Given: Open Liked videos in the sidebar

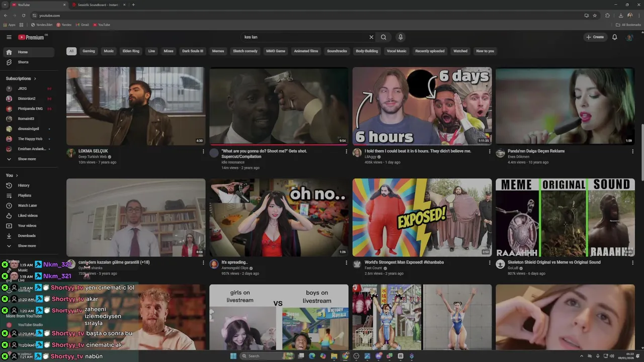Looking at the screenshot, I should coord(28,216).
